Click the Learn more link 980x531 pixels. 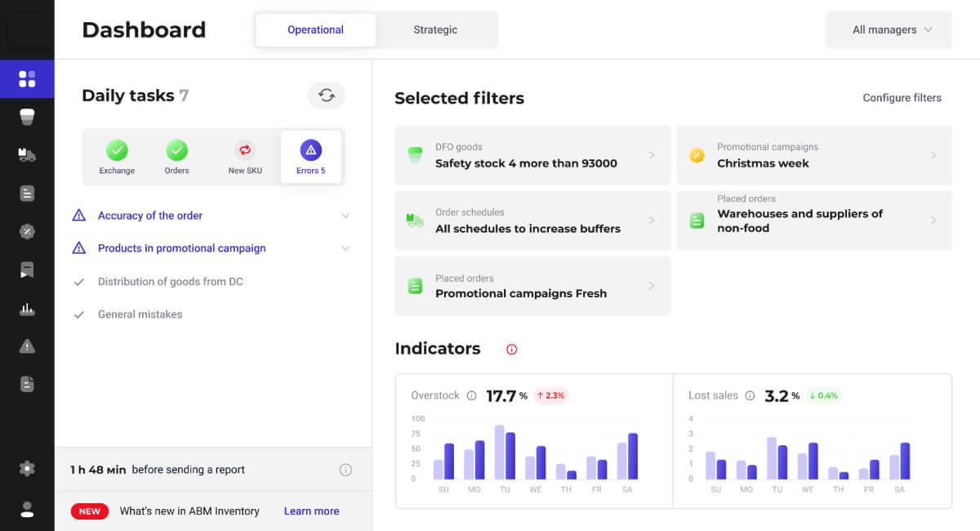[x=311, y=511]
